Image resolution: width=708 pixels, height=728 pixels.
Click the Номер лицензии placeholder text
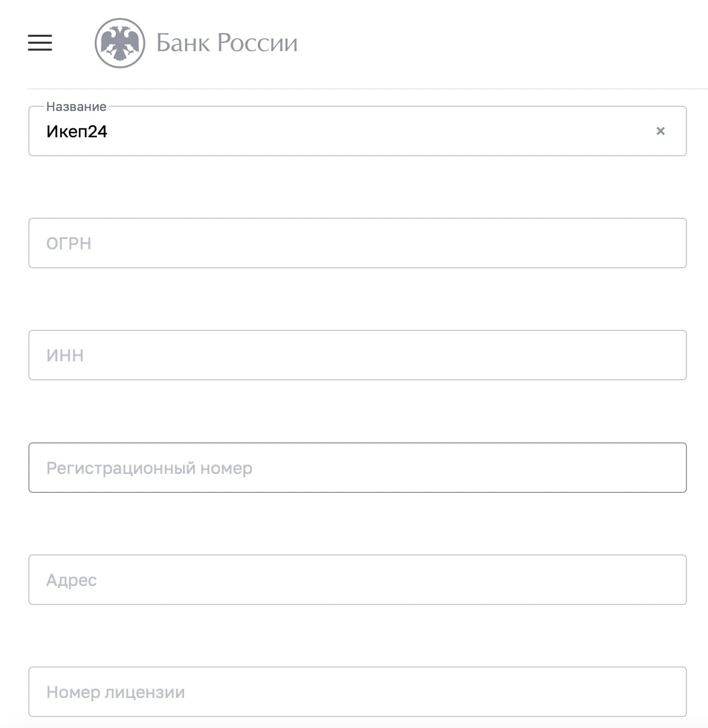point(116,692)
